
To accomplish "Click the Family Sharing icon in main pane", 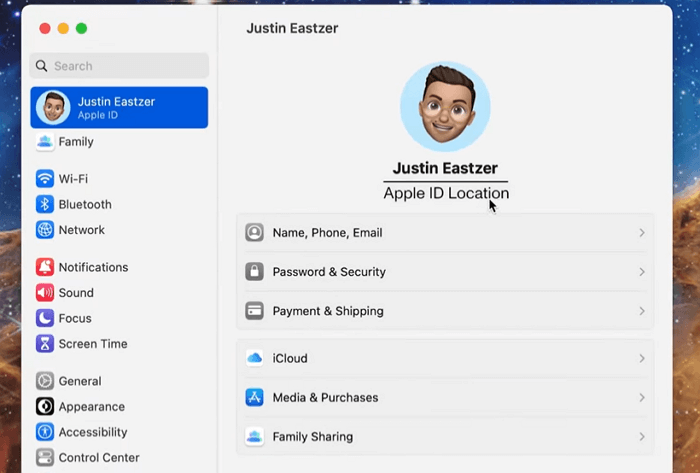I will coord(254,436).
